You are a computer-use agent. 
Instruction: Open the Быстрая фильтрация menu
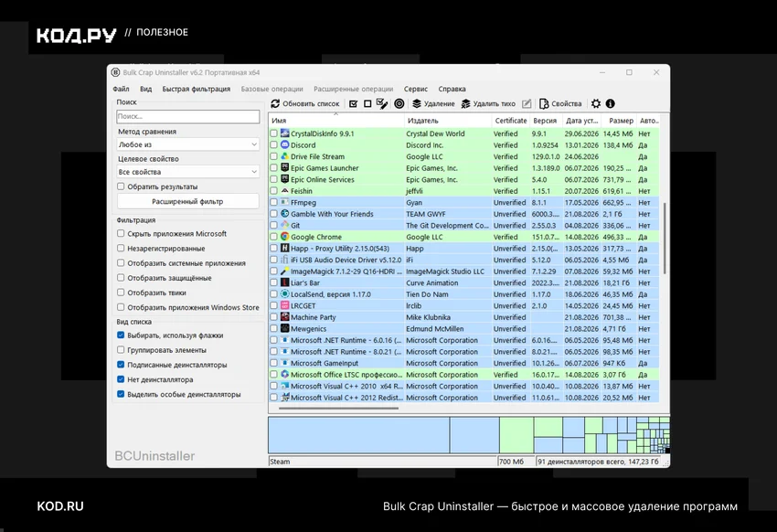197,90
